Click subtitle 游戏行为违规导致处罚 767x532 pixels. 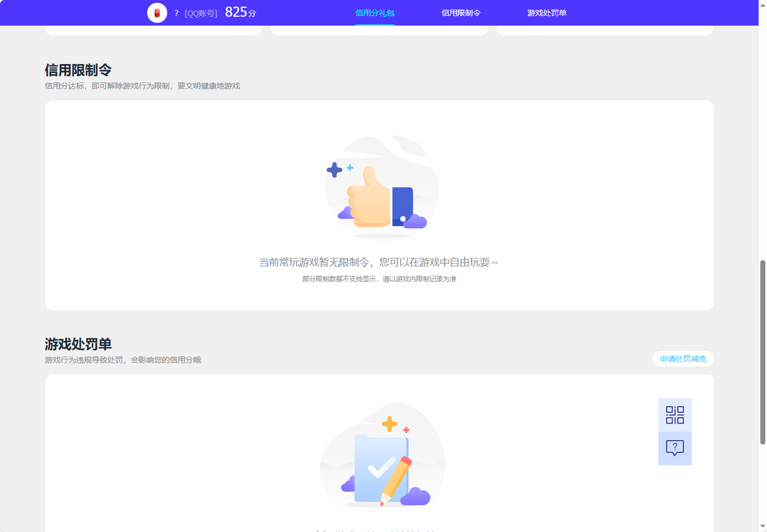pos(84,360)
